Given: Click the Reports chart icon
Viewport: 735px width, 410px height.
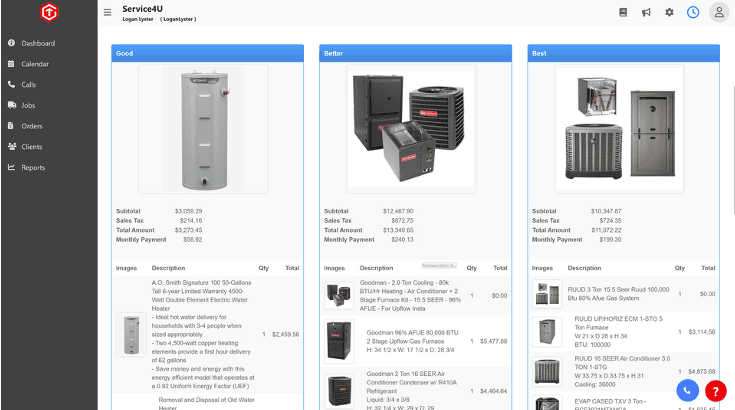Looking at the screenshot, I should 11,167.
